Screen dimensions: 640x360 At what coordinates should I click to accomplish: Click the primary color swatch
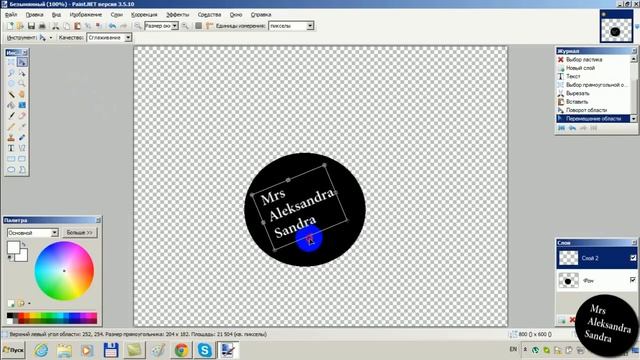(13, 247)
